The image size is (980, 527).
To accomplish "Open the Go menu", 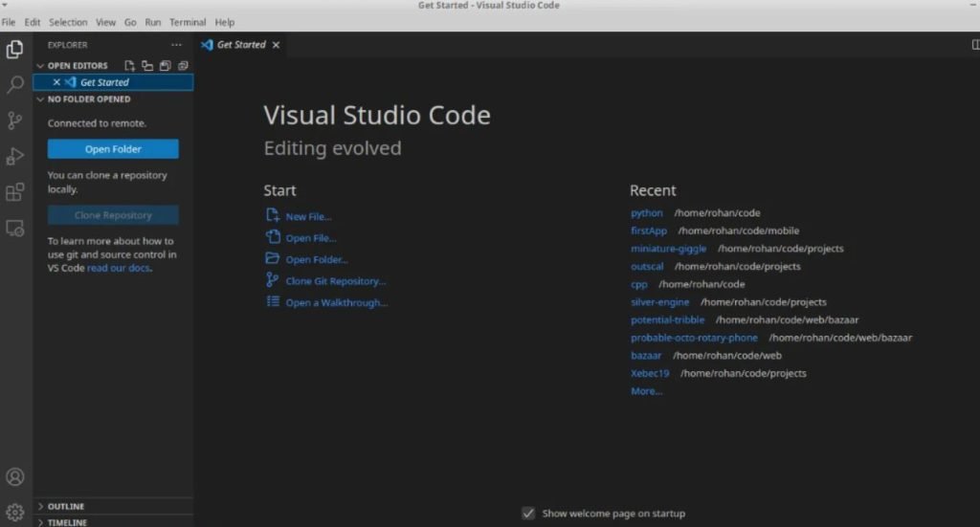I will click(x=130, y=22).
